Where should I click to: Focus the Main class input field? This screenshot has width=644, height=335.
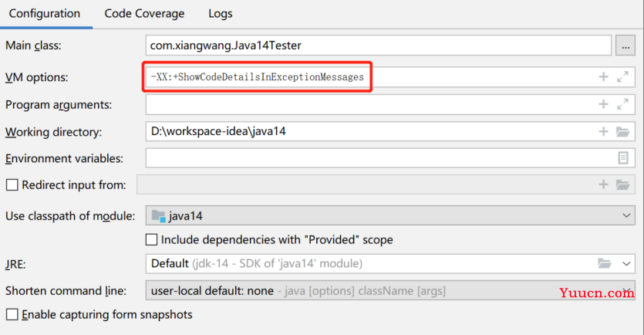tap(378, 46)
